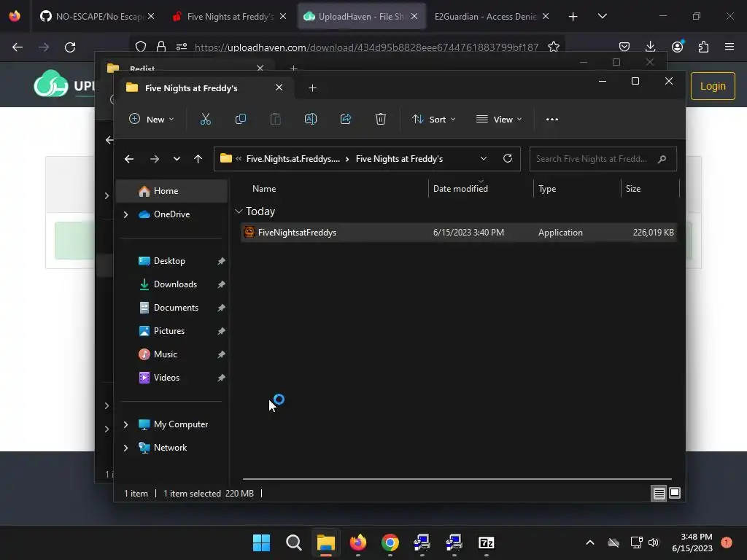The image size is (747, 560).
Task: Click the Login button on UploadHaven
Action: click(713, 86)
